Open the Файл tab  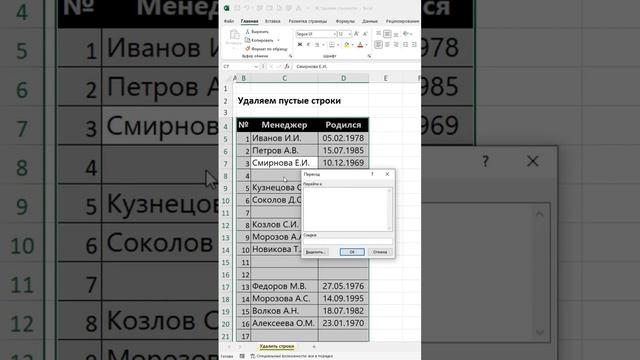[229, 21]
